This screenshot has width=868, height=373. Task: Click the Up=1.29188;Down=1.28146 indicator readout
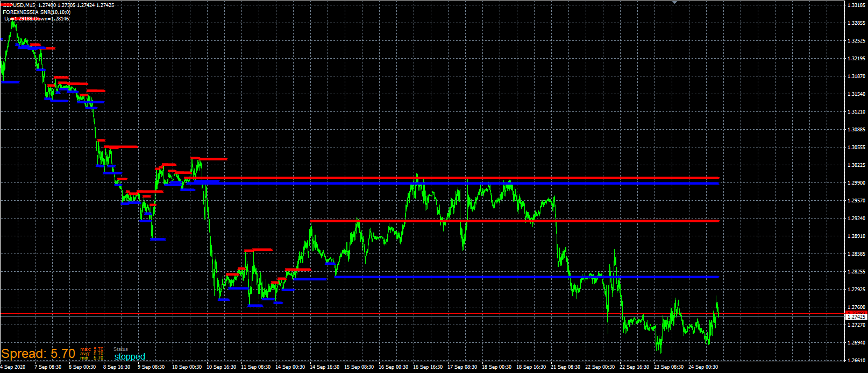coord(37,18)
